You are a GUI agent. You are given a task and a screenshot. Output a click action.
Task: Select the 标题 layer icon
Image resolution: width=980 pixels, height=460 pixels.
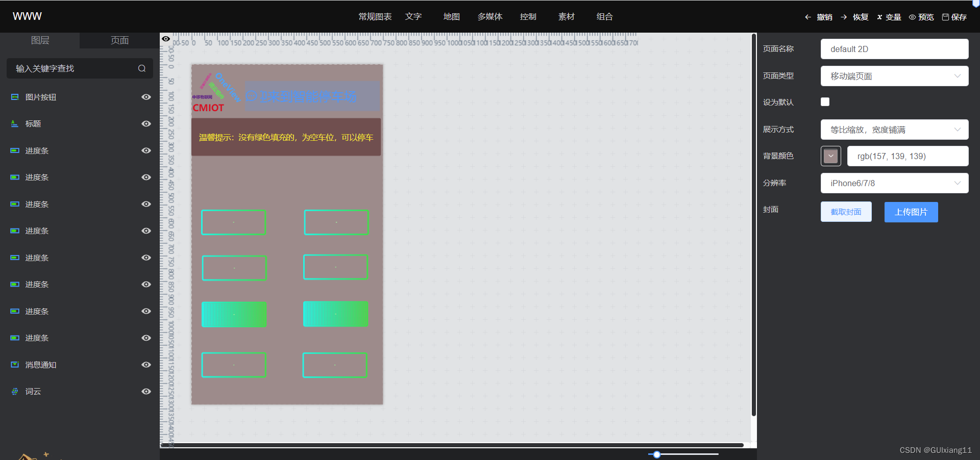(15, 123)
